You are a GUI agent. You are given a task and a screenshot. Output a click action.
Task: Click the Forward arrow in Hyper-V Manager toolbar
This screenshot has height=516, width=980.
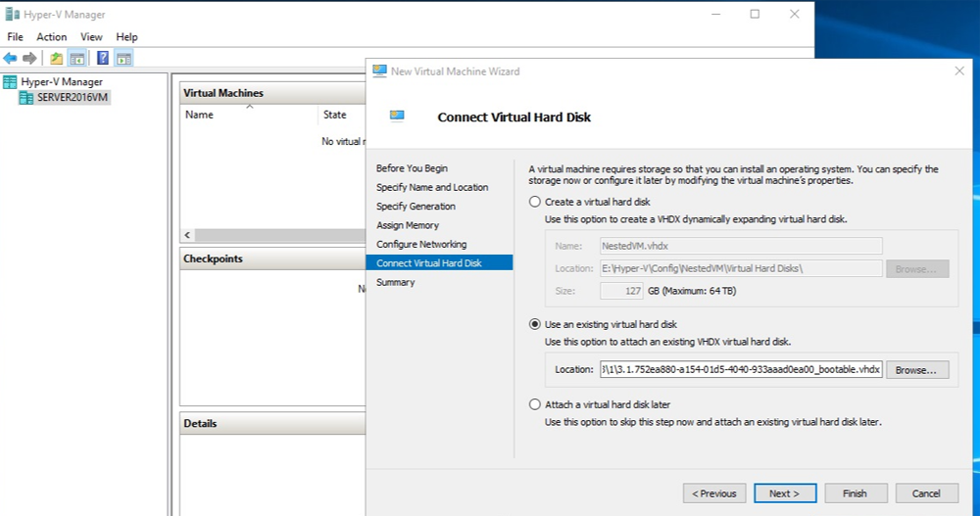[29, 58]
